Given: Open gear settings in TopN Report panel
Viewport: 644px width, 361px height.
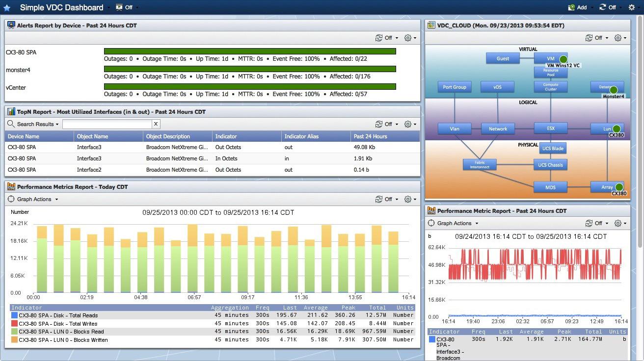Looking at the screenshot, I should (x=408, y=124).
